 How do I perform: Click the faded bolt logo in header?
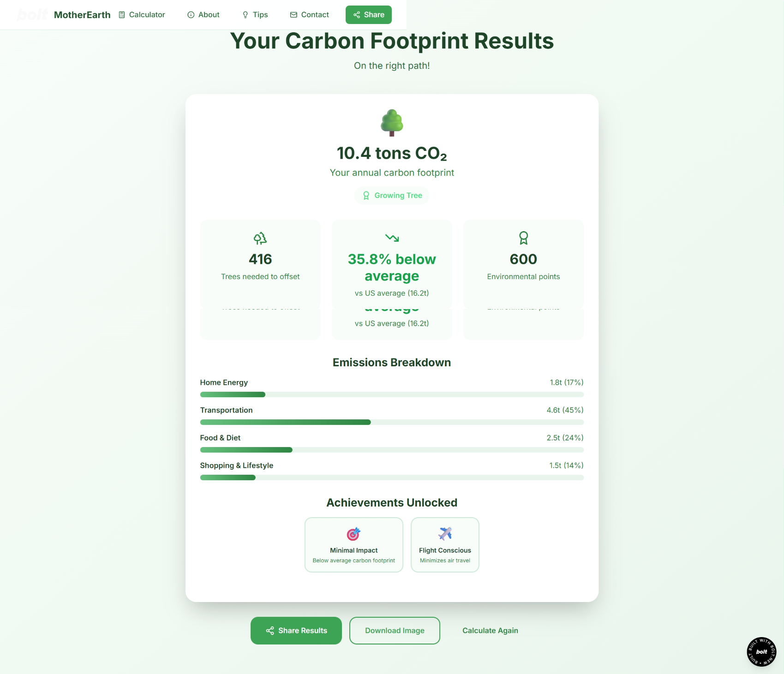[32, 15]
